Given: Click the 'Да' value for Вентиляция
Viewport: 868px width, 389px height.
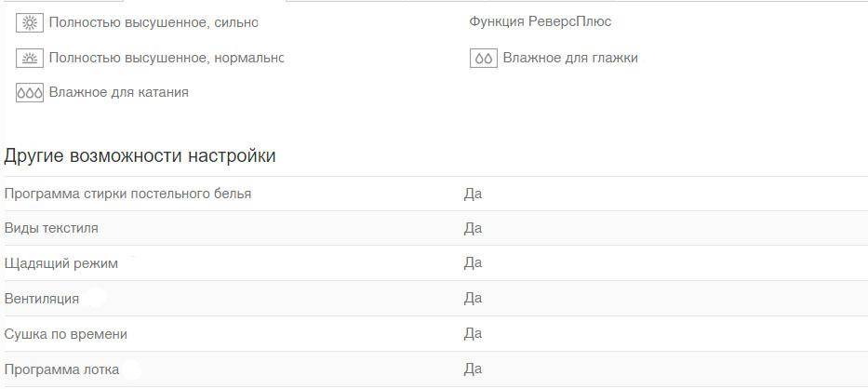Looking at the screenshot, I should [473, 299].
